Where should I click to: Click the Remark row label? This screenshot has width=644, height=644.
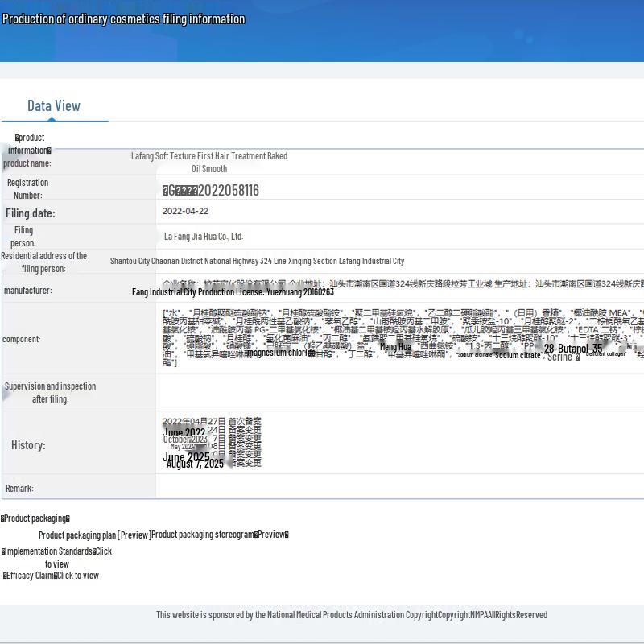tap(19, 488)
